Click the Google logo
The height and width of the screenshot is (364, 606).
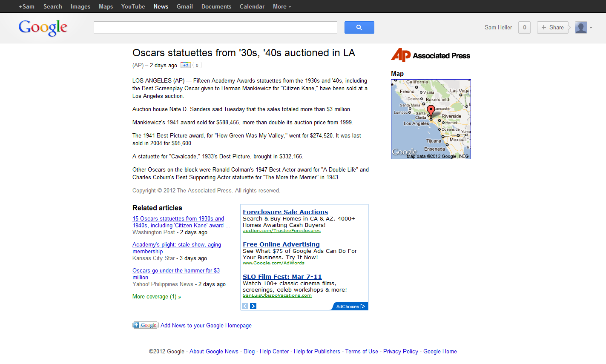click(43, 28)
